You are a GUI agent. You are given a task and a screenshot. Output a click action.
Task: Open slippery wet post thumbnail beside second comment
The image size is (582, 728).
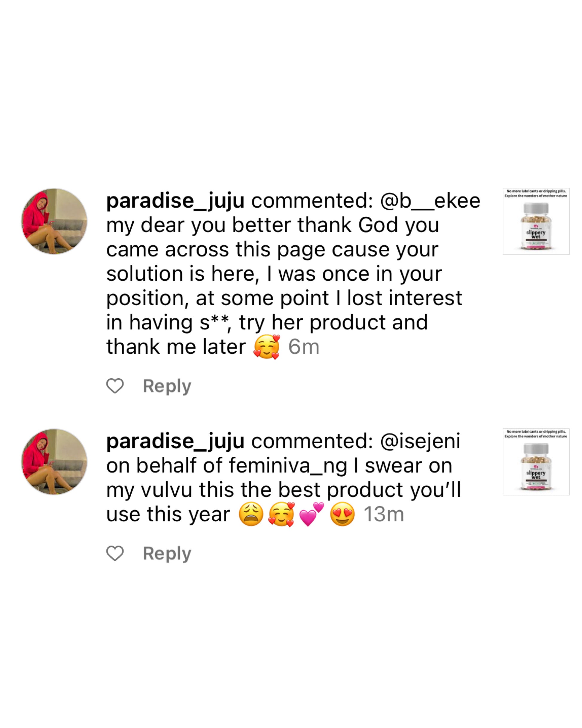[x=536, y=462]
